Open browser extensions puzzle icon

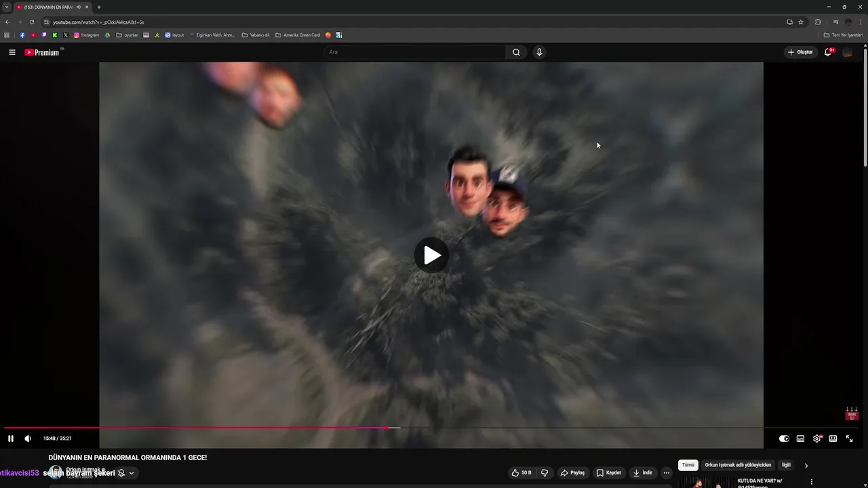[818, 22]
